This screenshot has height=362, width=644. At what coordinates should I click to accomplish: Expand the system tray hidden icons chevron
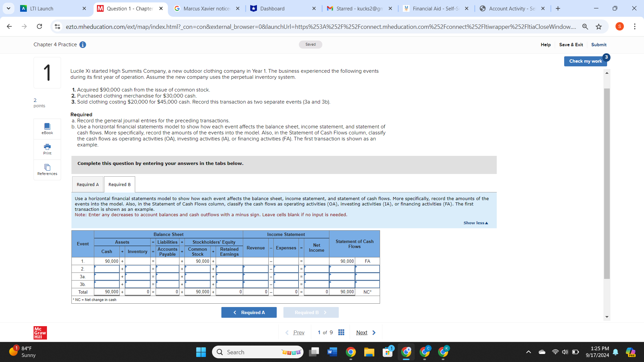(x=528, y=352)
